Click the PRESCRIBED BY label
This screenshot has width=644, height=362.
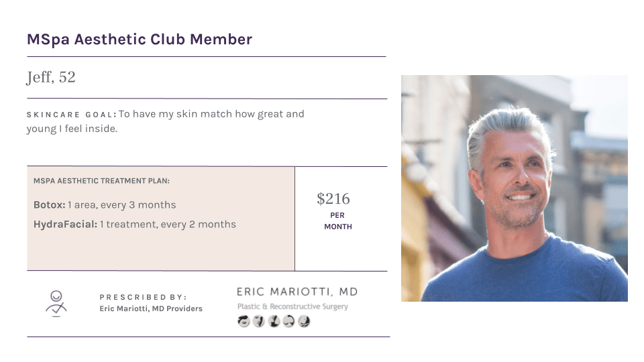[x=143, y=297]
